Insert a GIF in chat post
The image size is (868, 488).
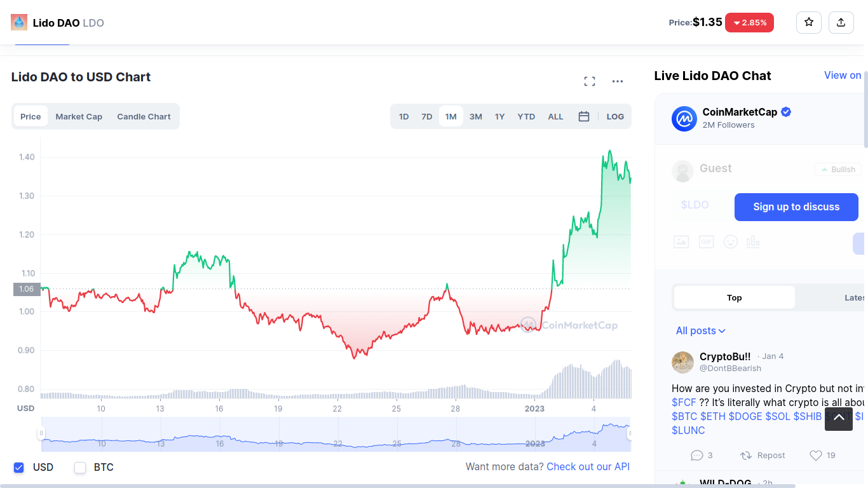coord(706,241)
